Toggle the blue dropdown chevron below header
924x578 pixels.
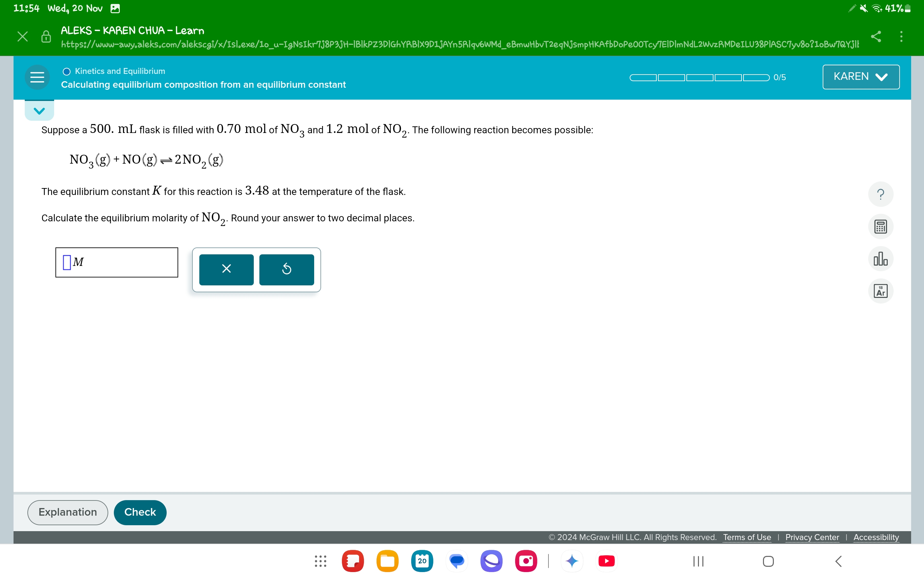click(x=39, y=110)
